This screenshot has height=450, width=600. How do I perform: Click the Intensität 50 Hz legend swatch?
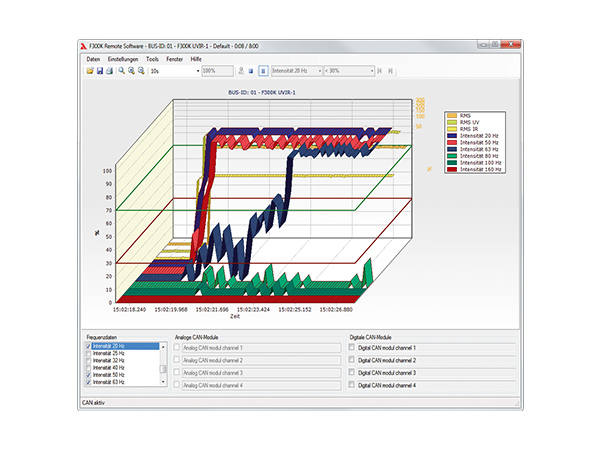pos(452,143)
